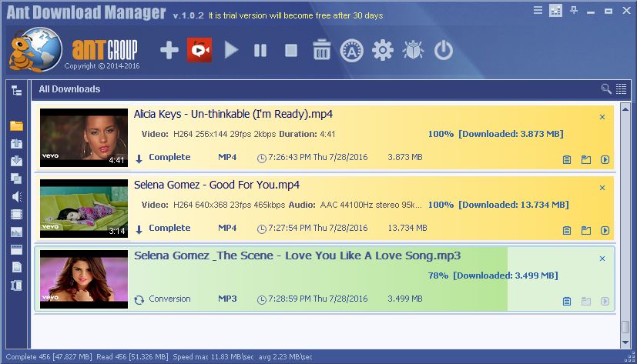Select the documents category icon
The width and height of the screenshot is (637, 364).
point(17,267)
